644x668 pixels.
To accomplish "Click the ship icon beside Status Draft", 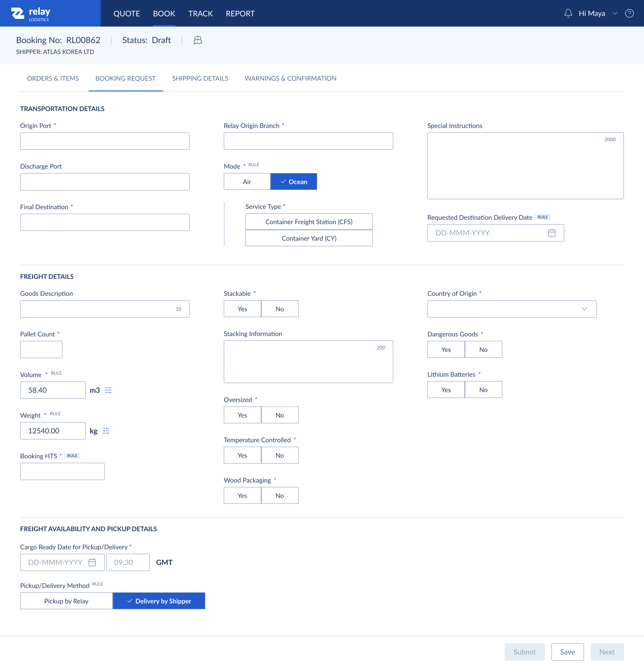I will click(x=198, y=40).
